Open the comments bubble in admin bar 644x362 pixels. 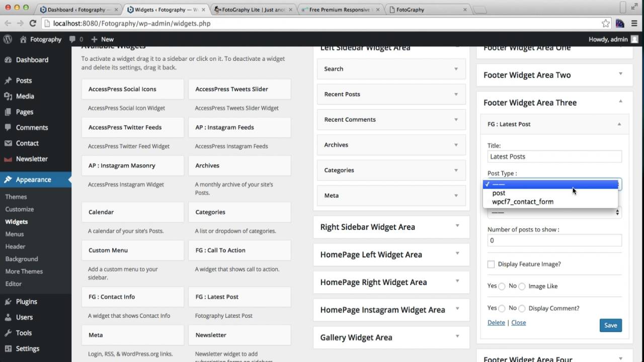pyautogui.click(x=72, y=39)
